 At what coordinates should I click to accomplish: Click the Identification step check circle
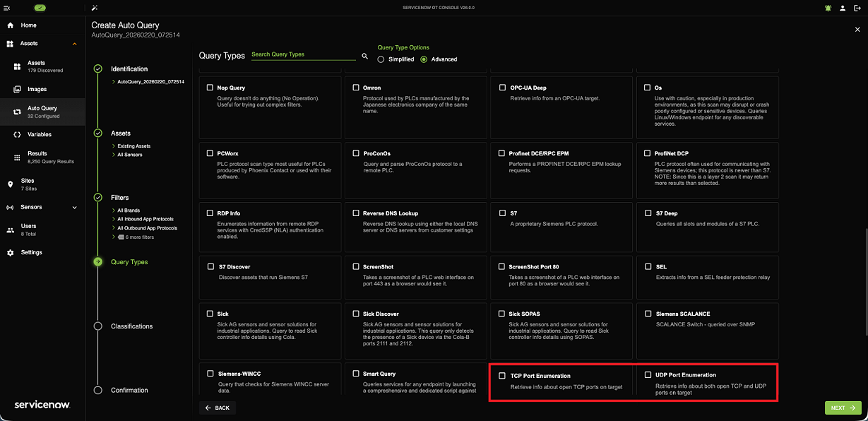tap(97, 69)
